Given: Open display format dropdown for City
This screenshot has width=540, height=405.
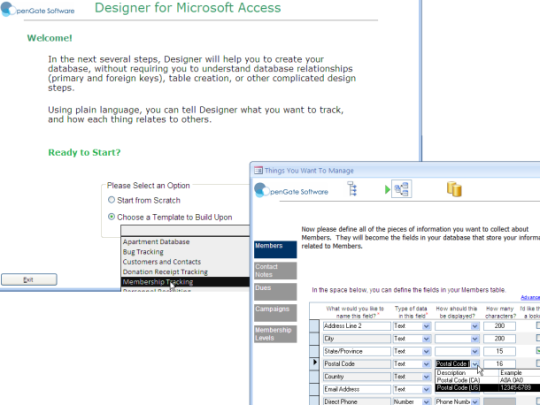Looking at the screenshot, I should pos(475,339).
